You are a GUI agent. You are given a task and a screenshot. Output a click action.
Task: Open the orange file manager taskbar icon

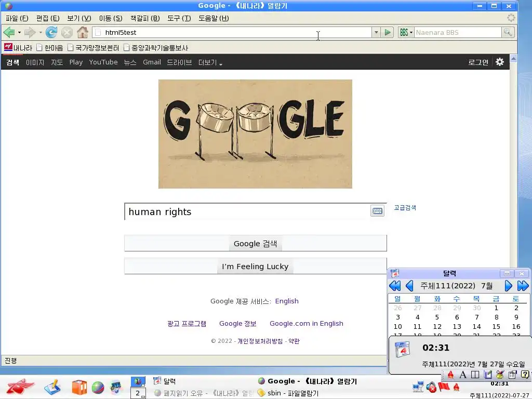pos(79,388)
